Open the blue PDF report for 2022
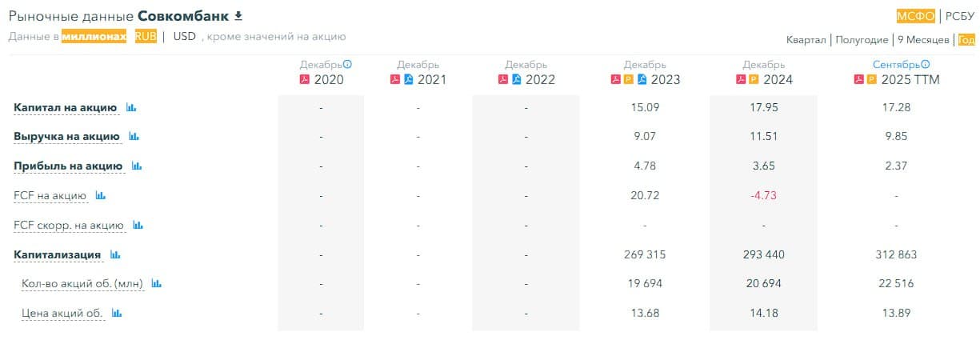The image size is (980, 340). 517,79
